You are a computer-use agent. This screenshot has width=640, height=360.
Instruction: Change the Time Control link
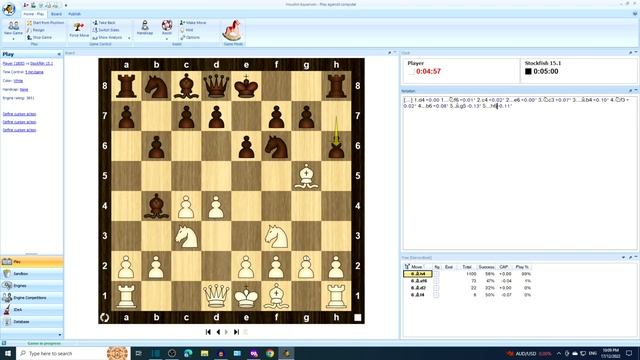tap(34, 72)
